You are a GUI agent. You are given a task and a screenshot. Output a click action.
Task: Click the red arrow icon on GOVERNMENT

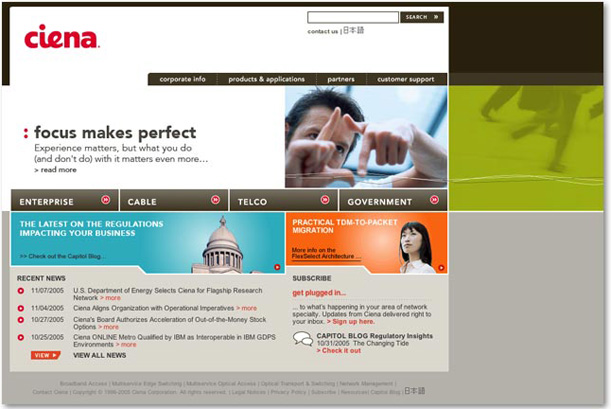point(434,200)
